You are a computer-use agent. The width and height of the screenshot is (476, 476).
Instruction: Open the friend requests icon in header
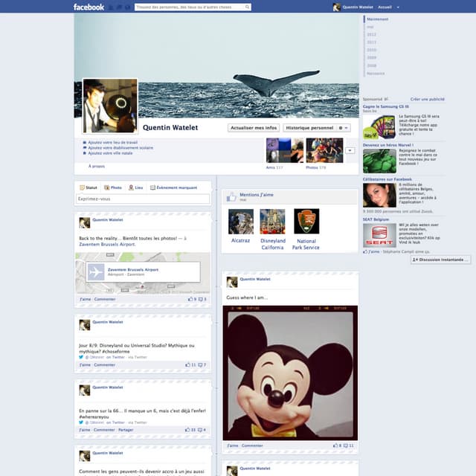[110, 7]
